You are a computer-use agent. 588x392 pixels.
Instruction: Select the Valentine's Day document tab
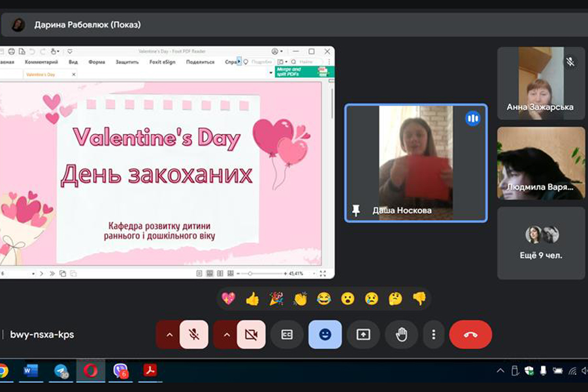41,74
